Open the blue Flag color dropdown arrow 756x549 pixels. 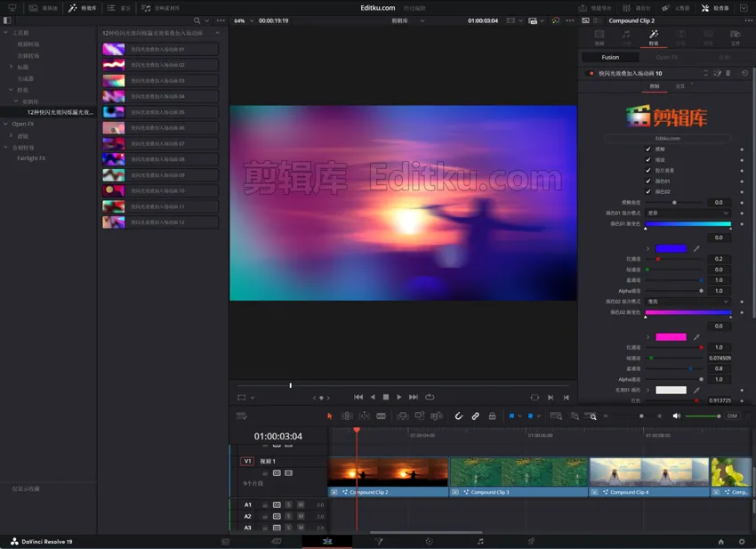[x=519, y=416]
